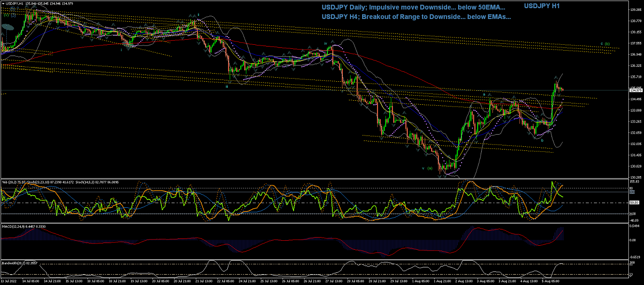Click the triangle arrow beside USDJPY,H1 title
The height and width of the screenshot is (285, 644).
pos(4,4)
